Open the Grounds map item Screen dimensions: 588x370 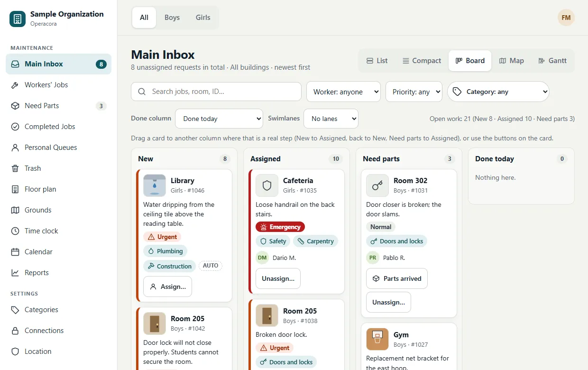[x=58, y=210]
